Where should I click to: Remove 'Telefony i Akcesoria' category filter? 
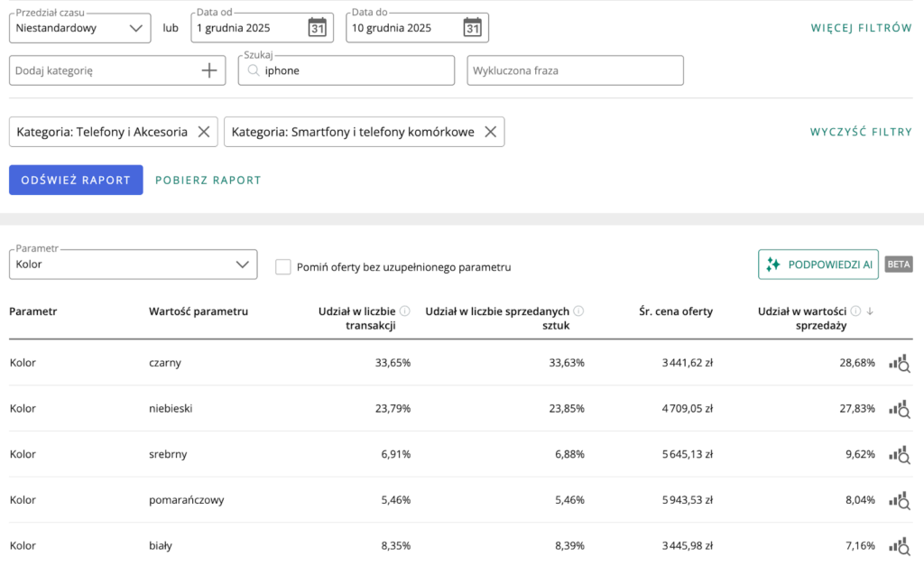click(x=204, y=132)
